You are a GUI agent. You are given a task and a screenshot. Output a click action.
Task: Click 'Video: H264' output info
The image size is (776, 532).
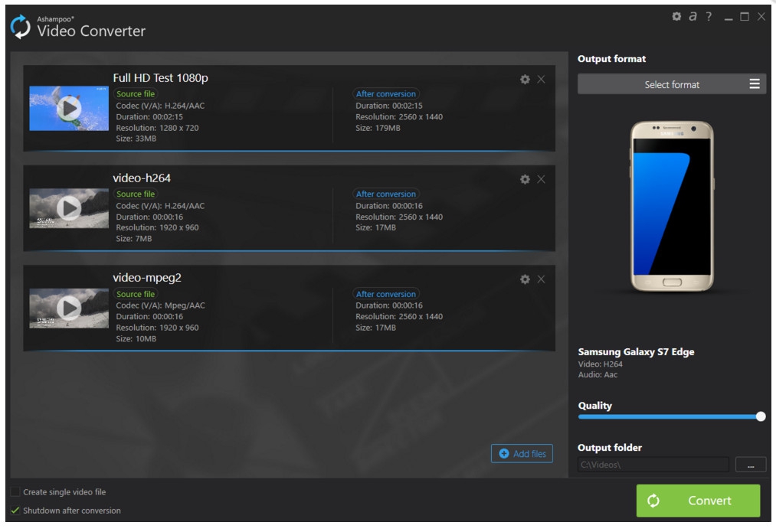601,364
